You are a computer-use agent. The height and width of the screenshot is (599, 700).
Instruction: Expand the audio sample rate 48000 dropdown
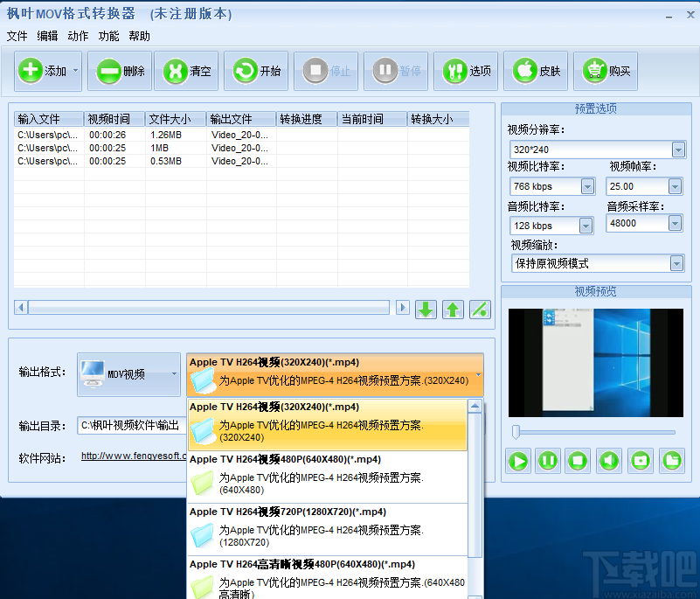tap(675, 223)
